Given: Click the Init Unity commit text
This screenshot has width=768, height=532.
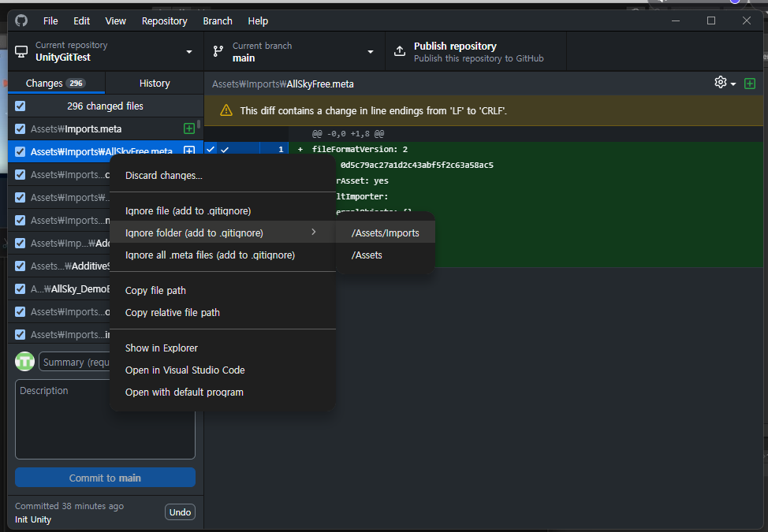Looking at the screenshot, I should 33,519.
